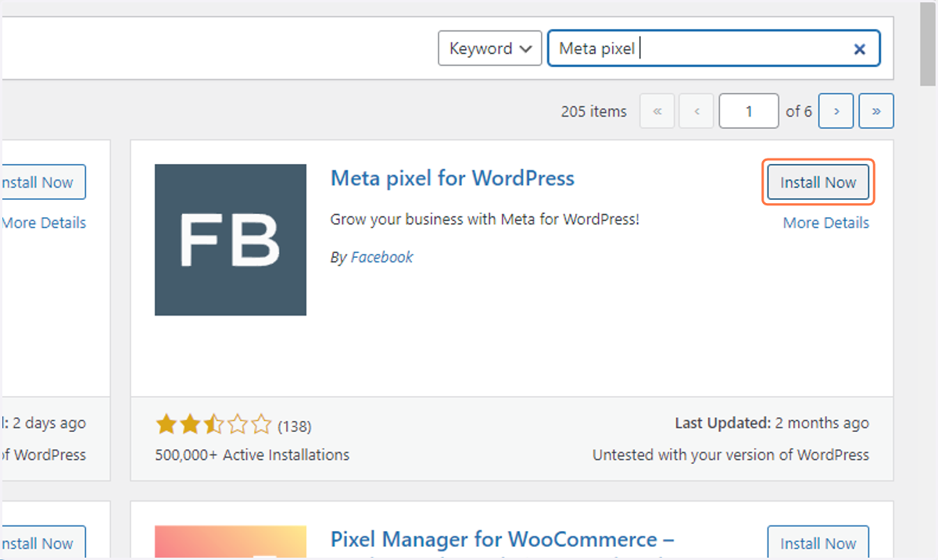Click the FB plugin thumbnail image
Viewport: 938px width, 560px height.
coord(231,240)
